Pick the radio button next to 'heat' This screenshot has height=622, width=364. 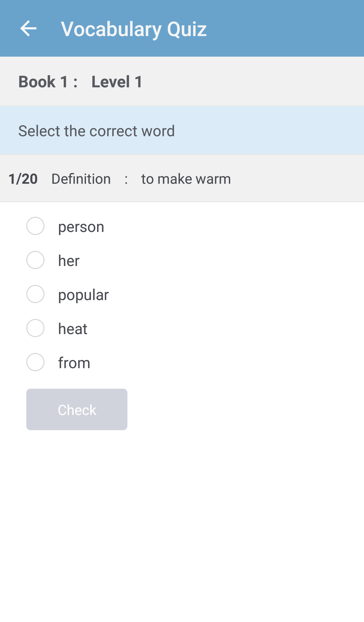tap(35, 328)
